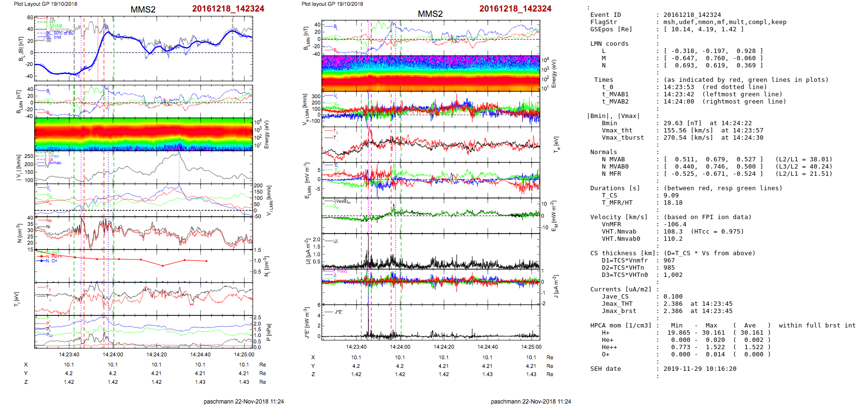Screen dimensions: 868x405
Task: Select the HPCA mom [1/cm3] heading
Action: click(x=621, y=326)
